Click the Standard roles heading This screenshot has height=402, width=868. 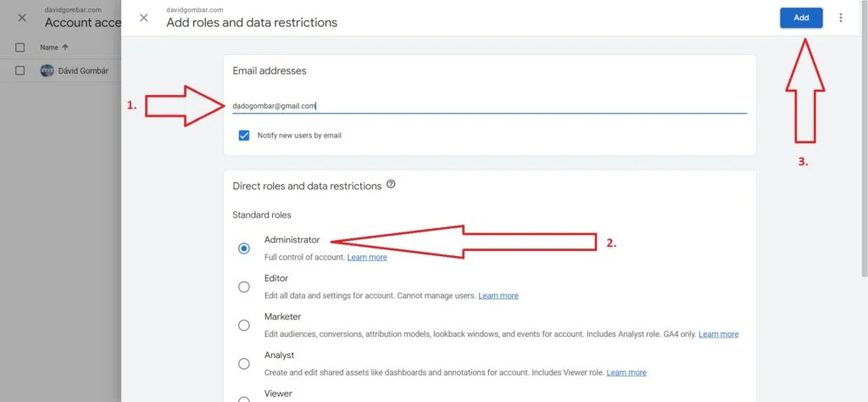point(262,215)
